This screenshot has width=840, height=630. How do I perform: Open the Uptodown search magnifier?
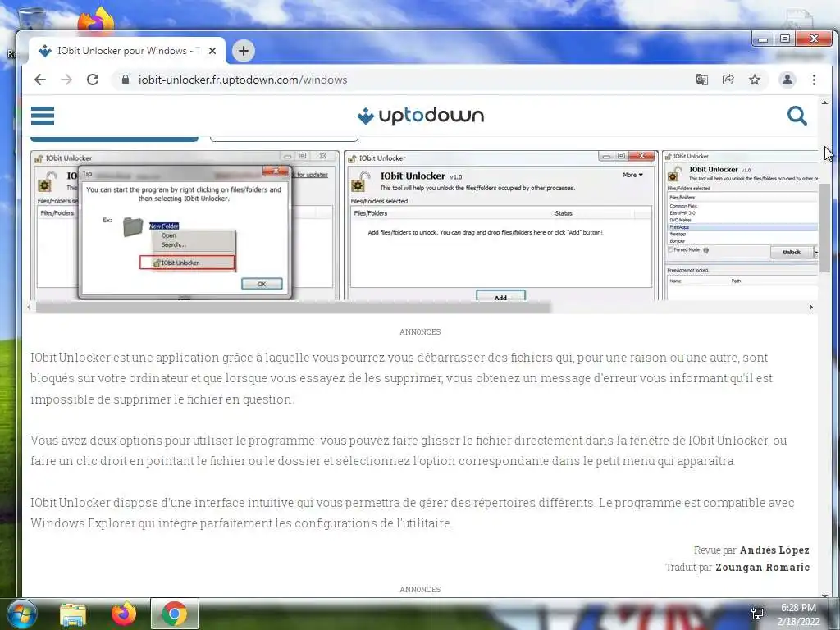(797, 115)
